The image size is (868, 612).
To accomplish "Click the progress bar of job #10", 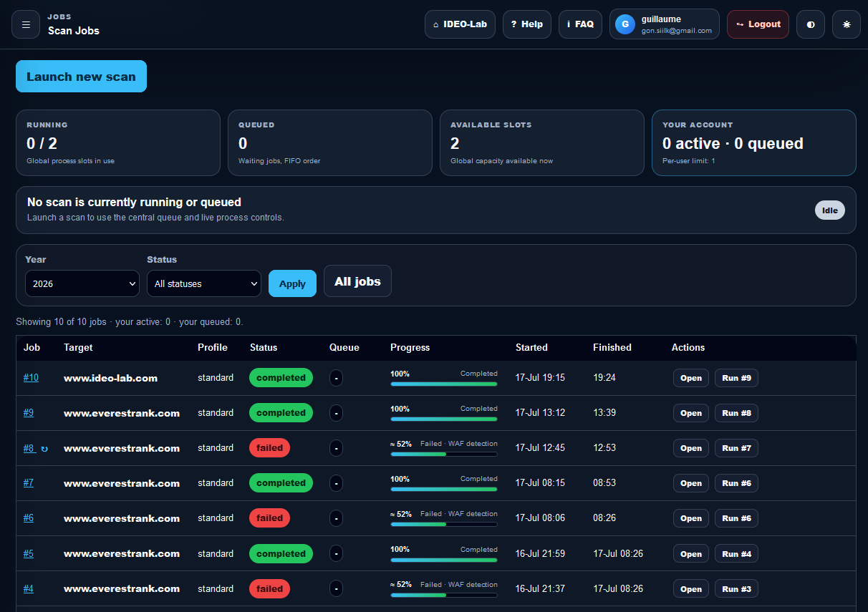I will [x=444, y=384].
